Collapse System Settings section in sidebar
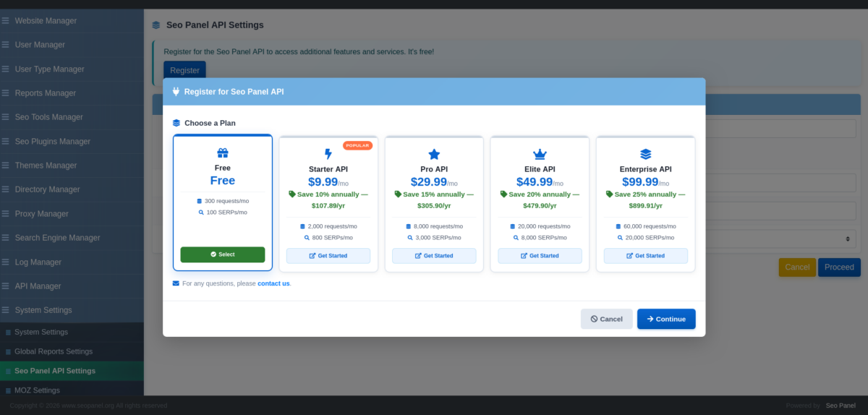 [72, 310]
